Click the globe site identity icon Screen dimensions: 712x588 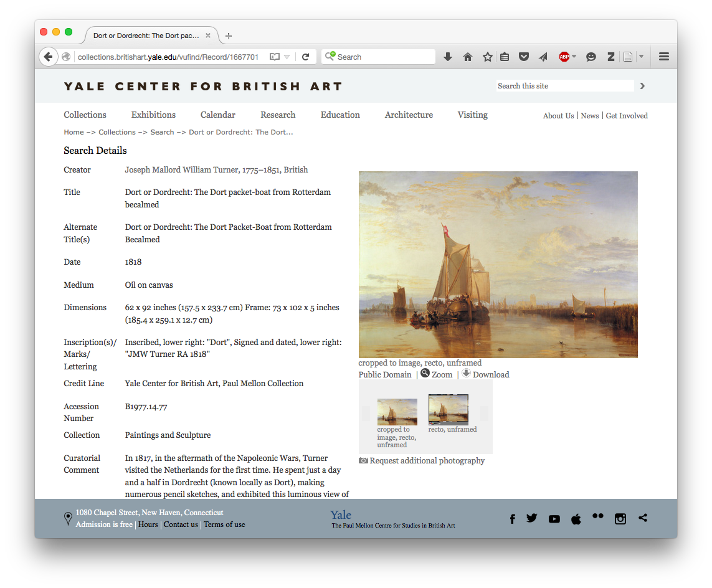[x=66, y=57]
